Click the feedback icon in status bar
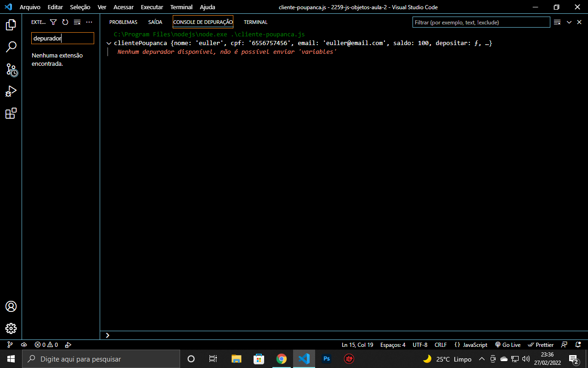The height and width of the screenshot is (368, 588). click(x=564, y=345)
